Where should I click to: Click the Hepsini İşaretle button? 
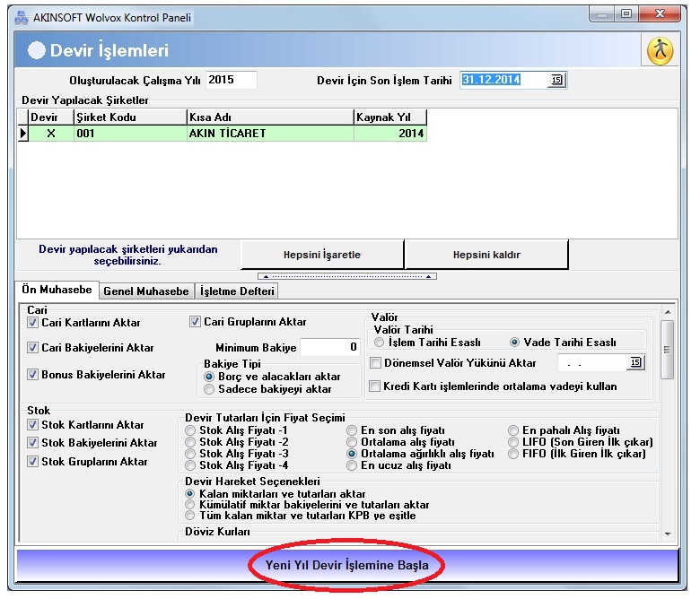click(x=322, y=255)
